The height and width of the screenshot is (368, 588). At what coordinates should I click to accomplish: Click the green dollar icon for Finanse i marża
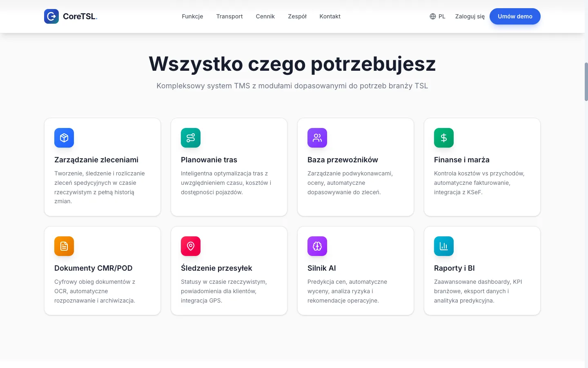click(444, 138)
